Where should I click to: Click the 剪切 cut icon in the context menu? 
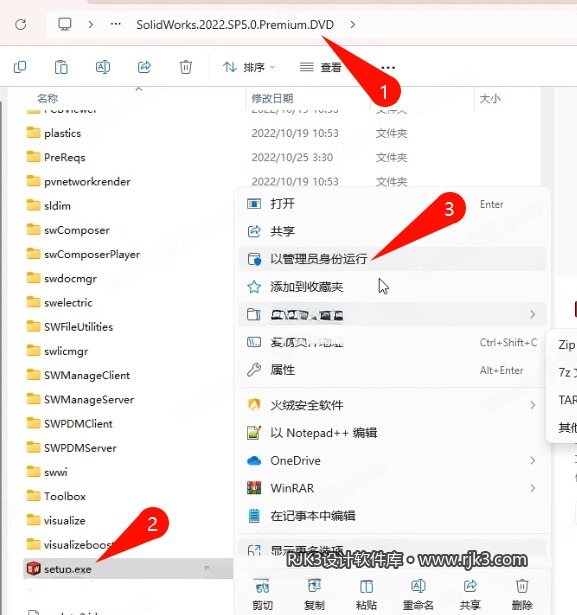coord(262,587)
